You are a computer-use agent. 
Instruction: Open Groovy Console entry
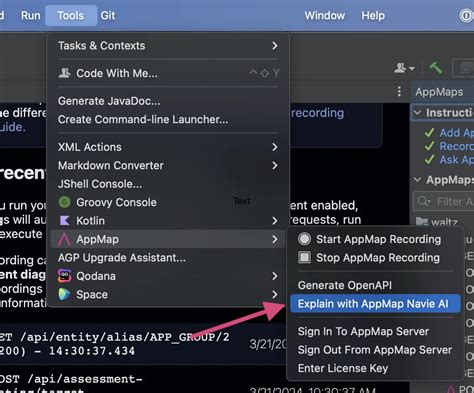[x=168, y=202]
